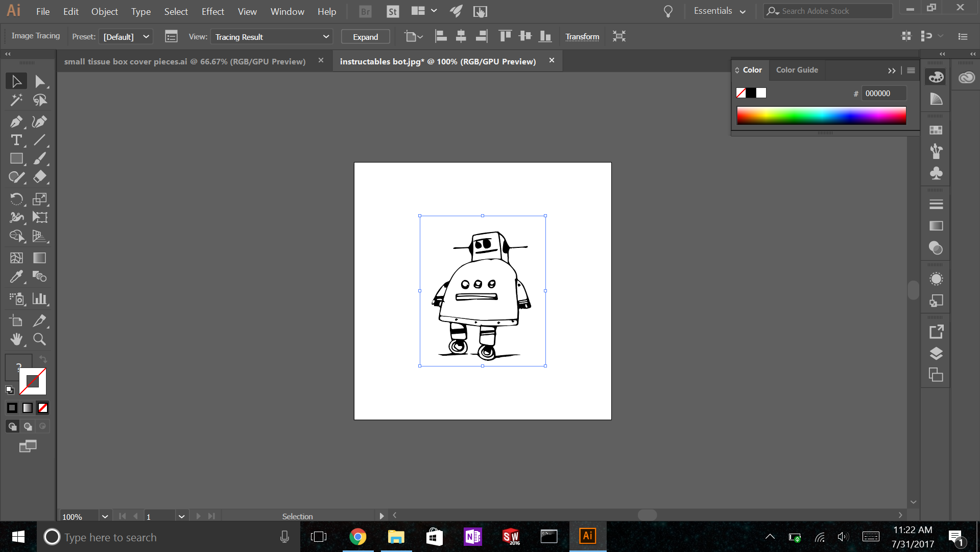The width and height of the screenshot is (980, 552).
Task: Set paint mode to Gradient
Action: (28, 408)
